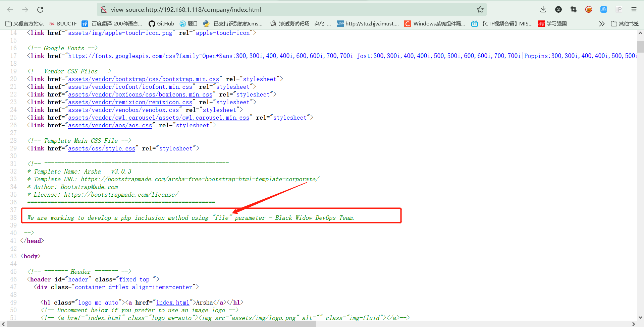Click the 'Black Widow DevOps Team' comment text
644x327 pixels.
pos(314,218)
